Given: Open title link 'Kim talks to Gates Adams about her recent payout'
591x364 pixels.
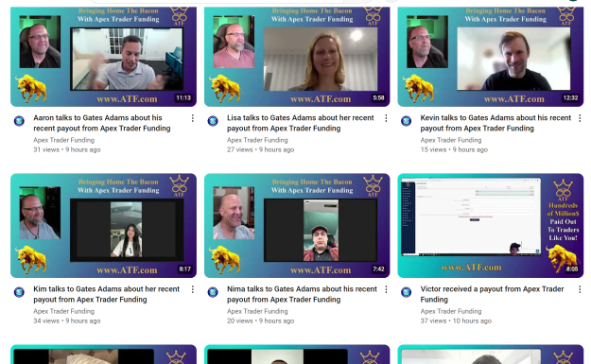Looking at the screenshot, I should pyautogui.click(x=106, y=294).
